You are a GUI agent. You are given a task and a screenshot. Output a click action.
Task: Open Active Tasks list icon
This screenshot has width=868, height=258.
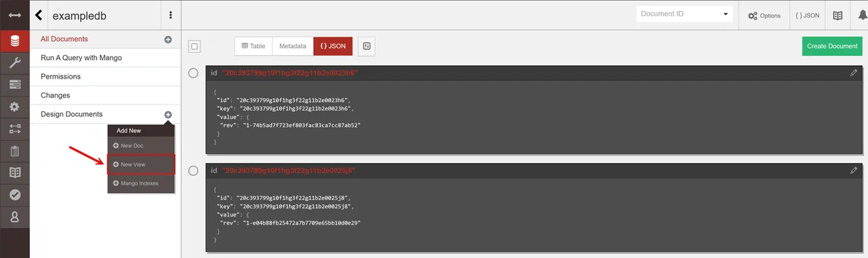coord(14,85)
